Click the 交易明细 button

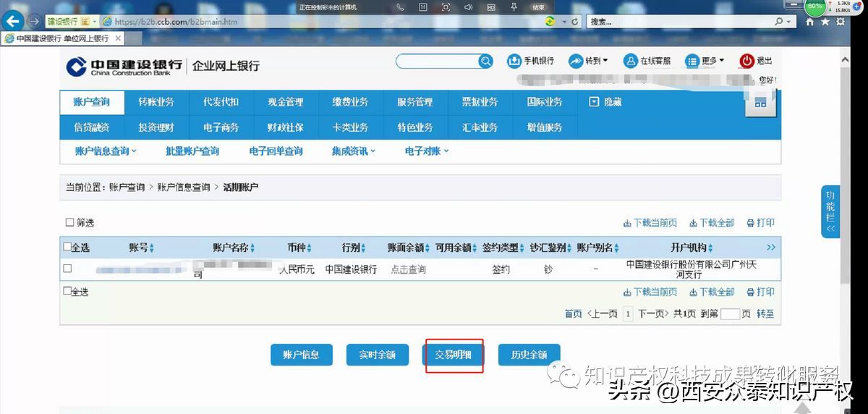click(x=453, y=355)
